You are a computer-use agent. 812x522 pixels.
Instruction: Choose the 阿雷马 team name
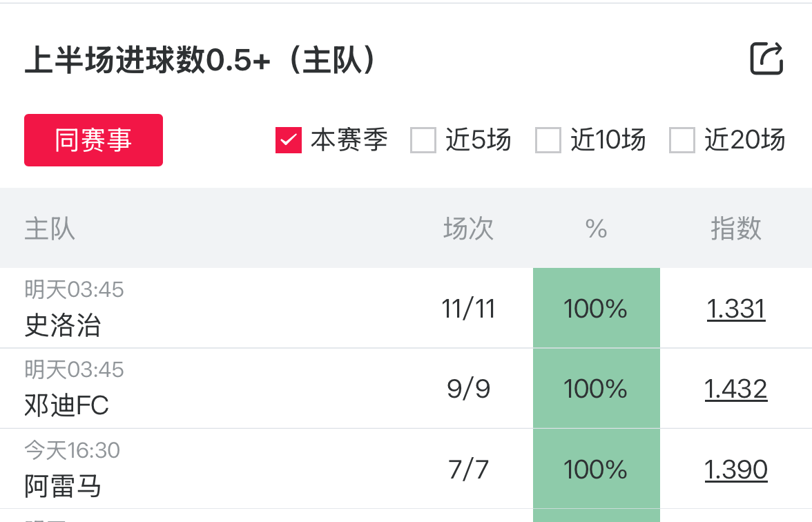[x=63, y=486]
